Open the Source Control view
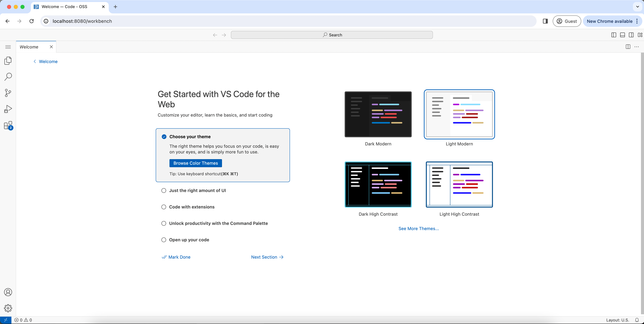644x324 pixels. (x=8, y=93)
